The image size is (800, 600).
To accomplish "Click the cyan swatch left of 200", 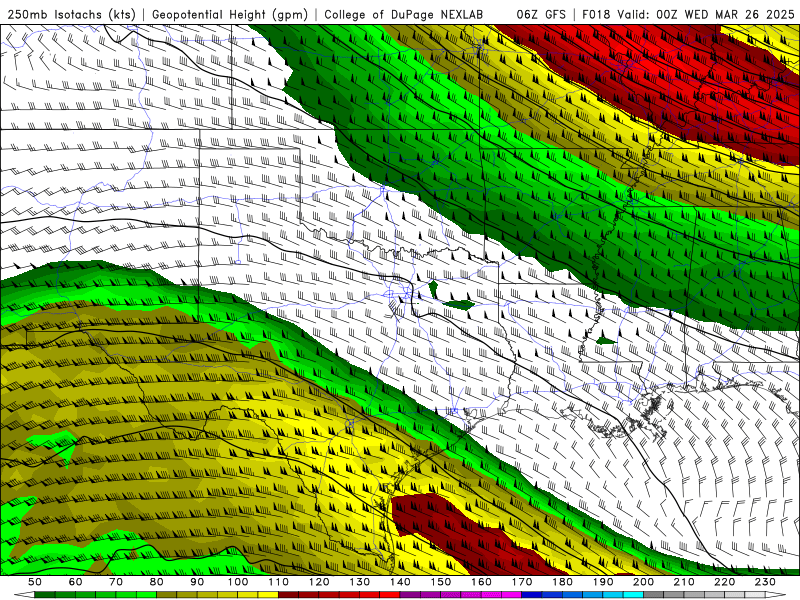I will 633,595.
